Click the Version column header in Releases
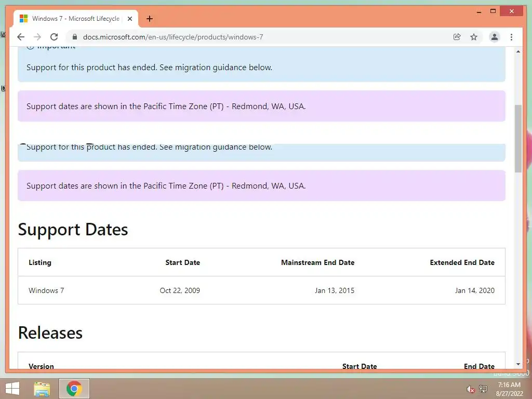This screenshot has height=399, width=532. point(42,366)
